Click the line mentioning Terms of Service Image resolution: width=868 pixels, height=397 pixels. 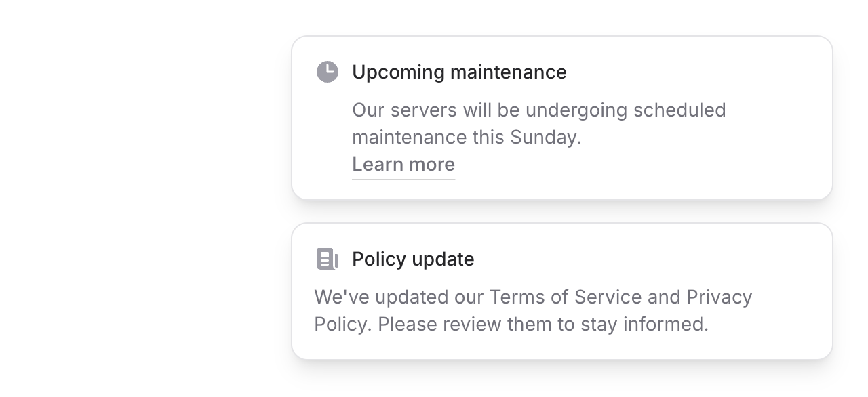coord(533,297)
